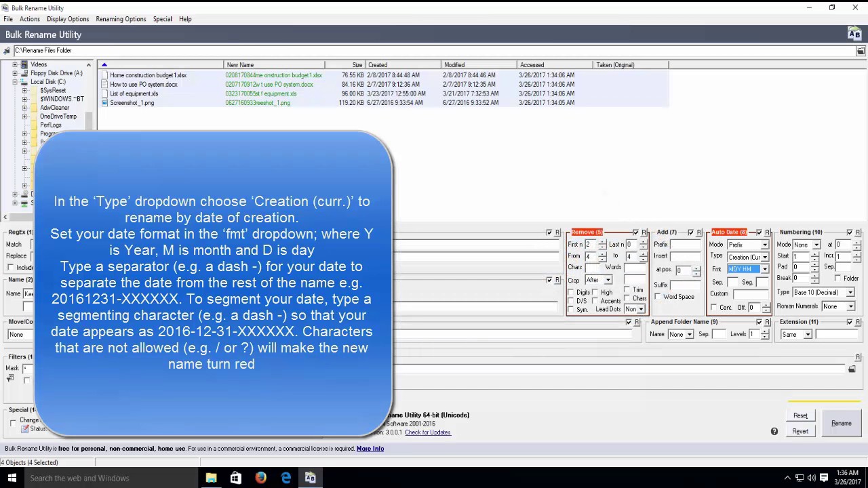868x488 pixels.
Task: Toggle the Add (7) group enable checkbox
Action: (x=690, y=232)
